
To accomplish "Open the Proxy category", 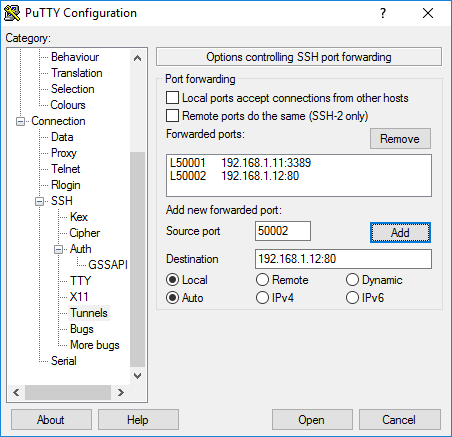I will [x=64, y=153].
